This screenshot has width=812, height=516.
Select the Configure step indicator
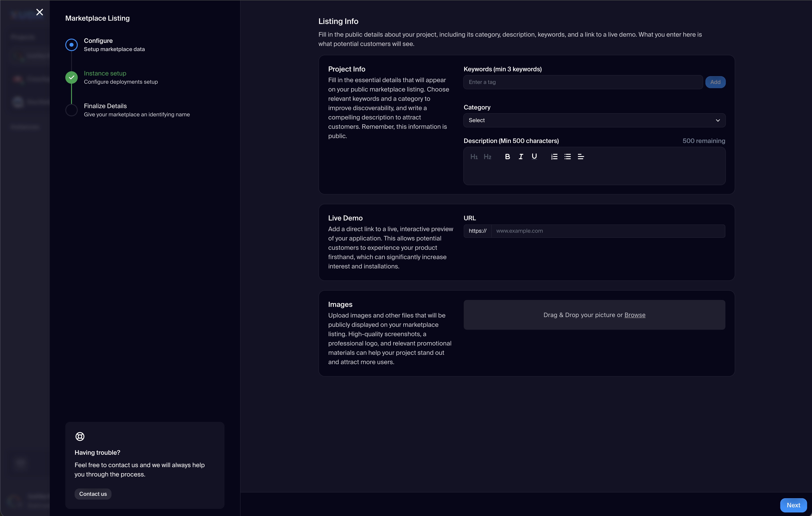(72, 45)
